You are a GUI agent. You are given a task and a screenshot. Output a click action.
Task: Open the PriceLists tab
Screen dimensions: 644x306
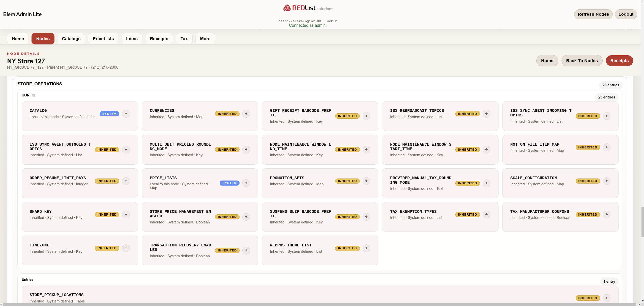(x=103, y=39)
